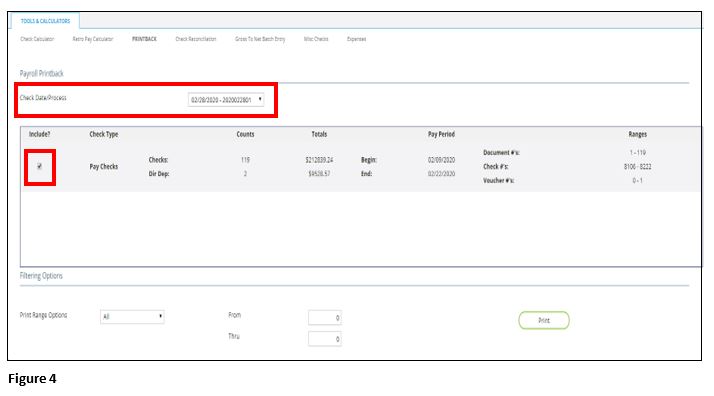714x396 pixels.
Task: Expand the Check Date/Process dropdown
Action: [x=226, y=100]
